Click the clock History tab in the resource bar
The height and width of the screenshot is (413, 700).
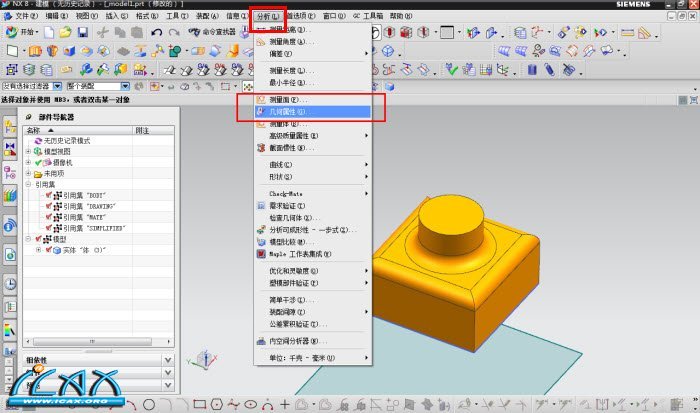(x=10, y=283)
